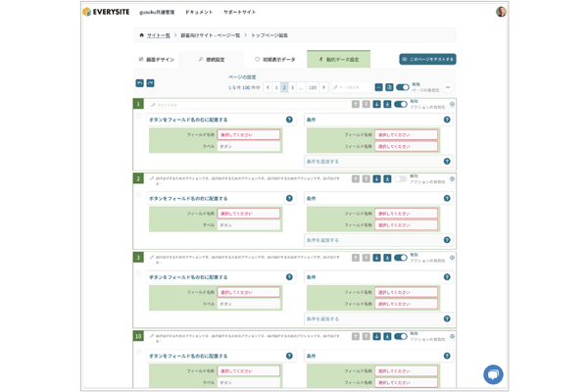
Task: Click the このページをテストする button
Action: click(427, 59)
